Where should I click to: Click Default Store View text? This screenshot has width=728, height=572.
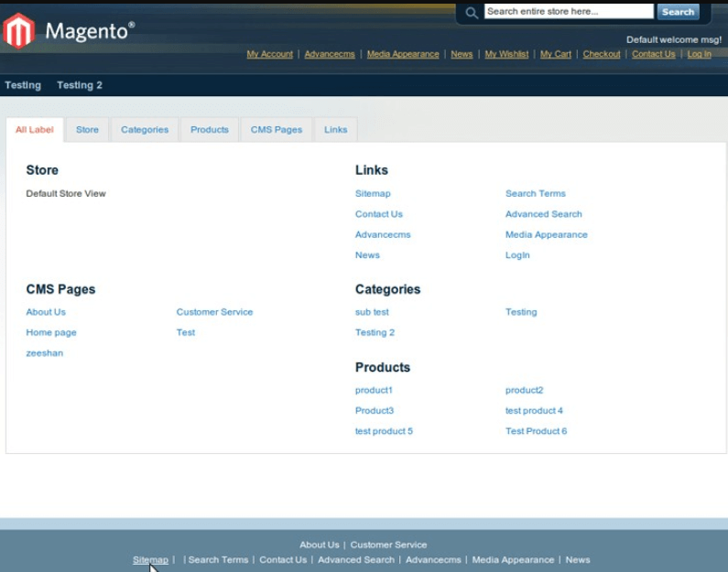(66, 193)
